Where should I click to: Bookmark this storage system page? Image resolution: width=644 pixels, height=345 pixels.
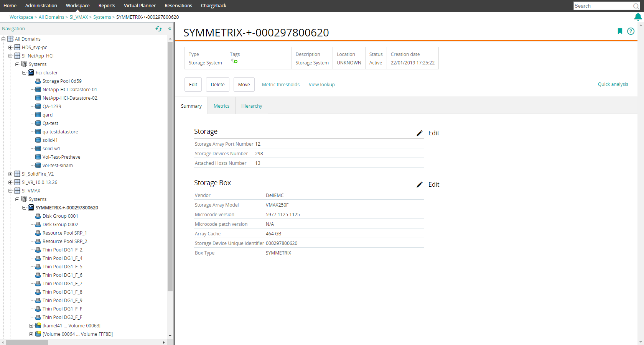point(620,31)
